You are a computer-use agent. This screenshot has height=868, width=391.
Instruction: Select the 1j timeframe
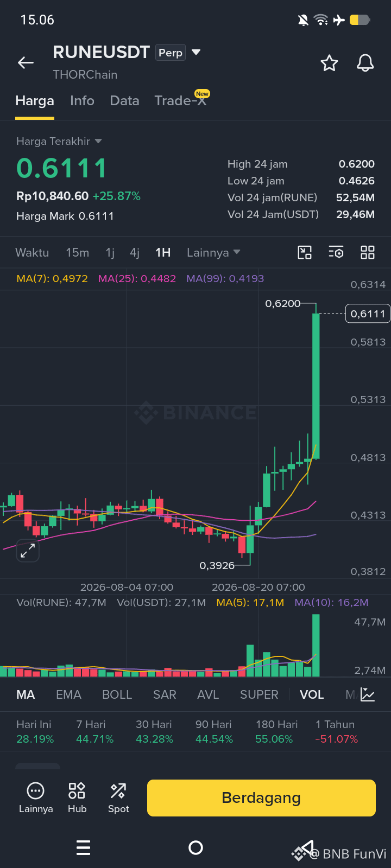[110, 252]
